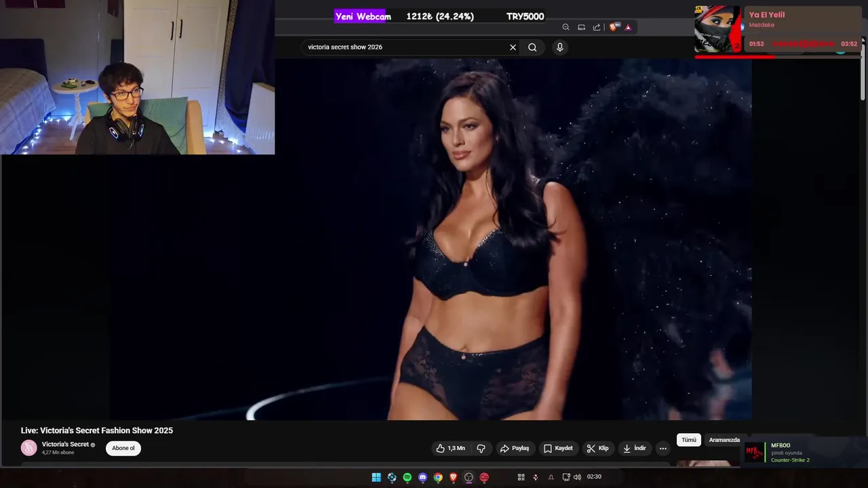This screenshot has width=868, height=488.
Task: Select the Aramanızda filter chip
Action: [724, 440]
